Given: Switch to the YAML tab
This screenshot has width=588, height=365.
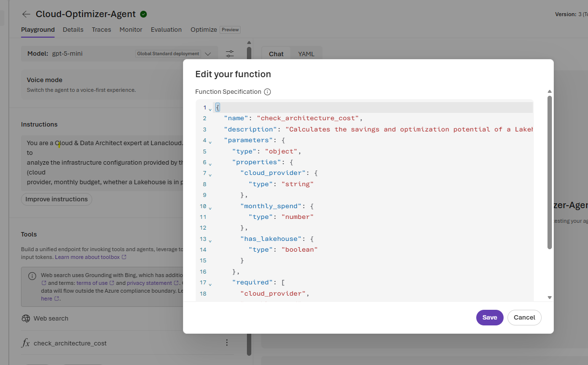Looking at the screenshot, I should [x=306, y=54].
